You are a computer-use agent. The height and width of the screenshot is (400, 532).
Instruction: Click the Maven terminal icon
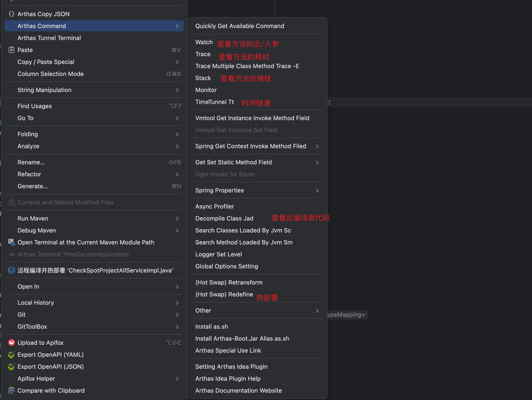coord(11,242)
